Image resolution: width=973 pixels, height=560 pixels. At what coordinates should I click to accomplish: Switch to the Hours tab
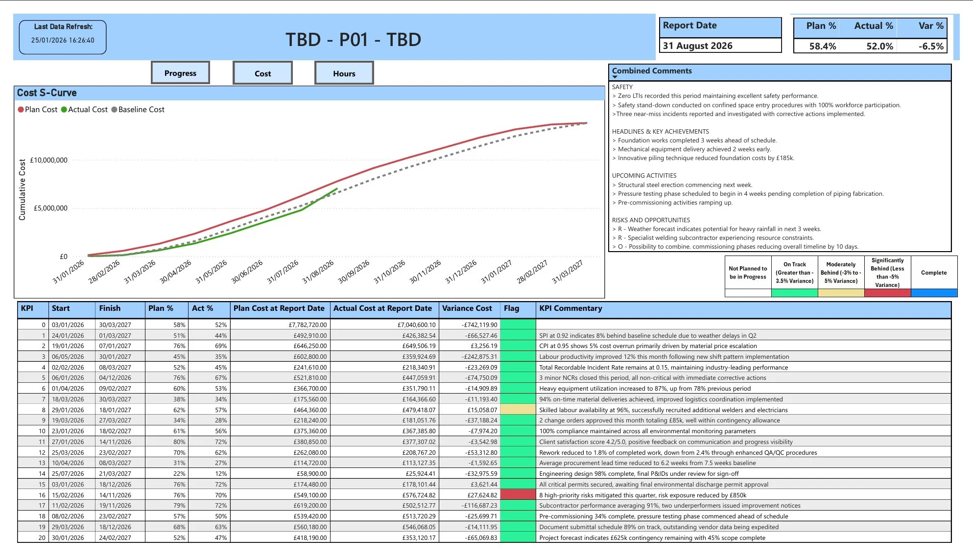tap(344, 73)
